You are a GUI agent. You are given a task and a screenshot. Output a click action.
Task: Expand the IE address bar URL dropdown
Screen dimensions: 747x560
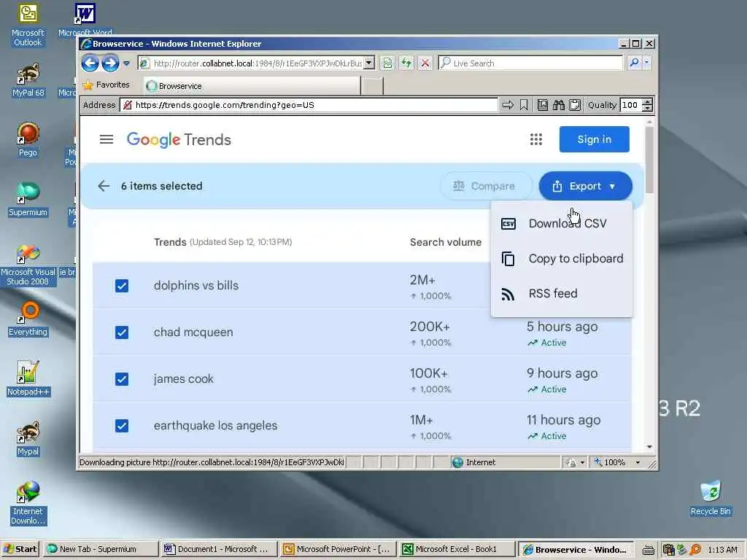point(369,63)
